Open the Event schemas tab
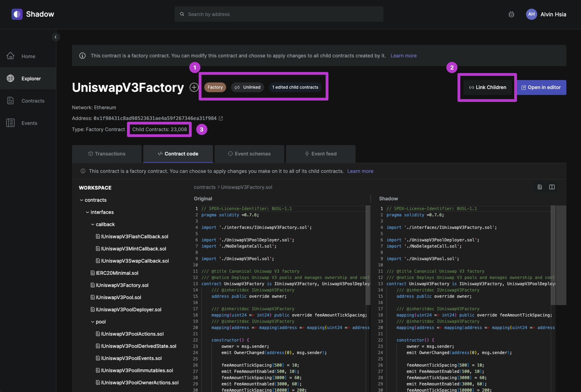Viewport: 581px width, 392px height. pyautogui.click(x=249, y=154)
